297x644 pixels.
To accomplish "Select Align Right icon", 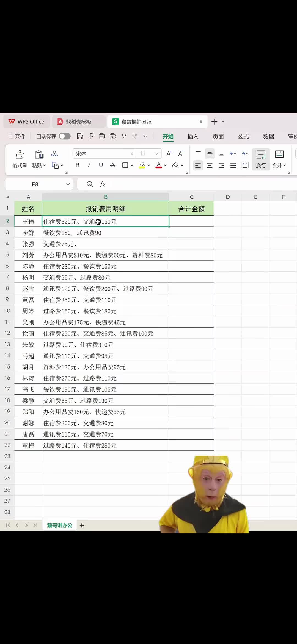I will [x=221, y=165].
